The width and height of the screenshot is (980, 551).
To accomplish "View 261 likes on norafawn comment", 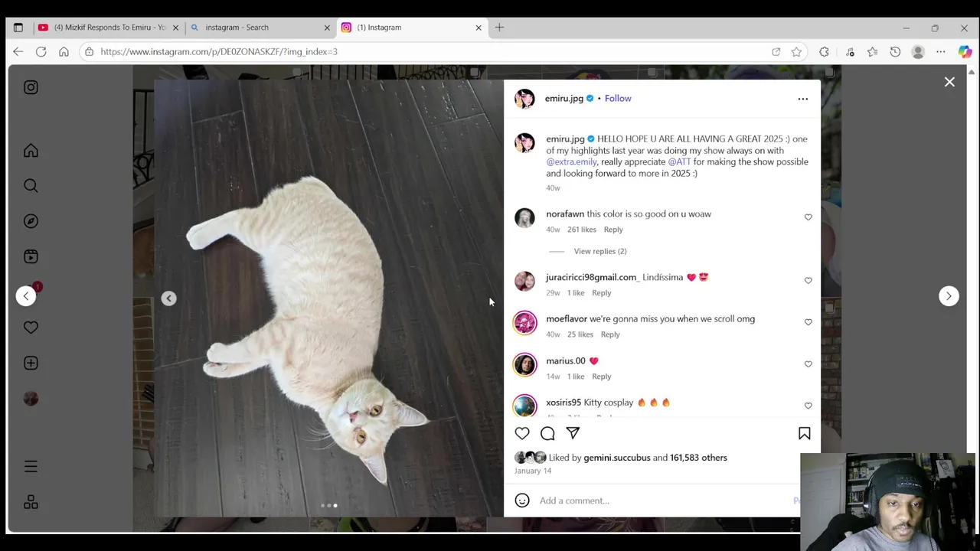I will click(x=581, y=230).
